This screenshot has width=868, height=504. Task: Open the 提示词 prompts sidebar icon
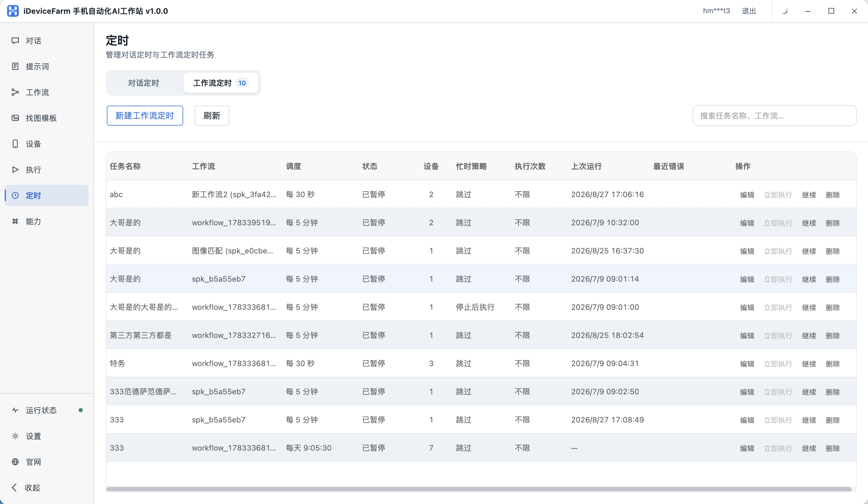(x=15, y=66)
